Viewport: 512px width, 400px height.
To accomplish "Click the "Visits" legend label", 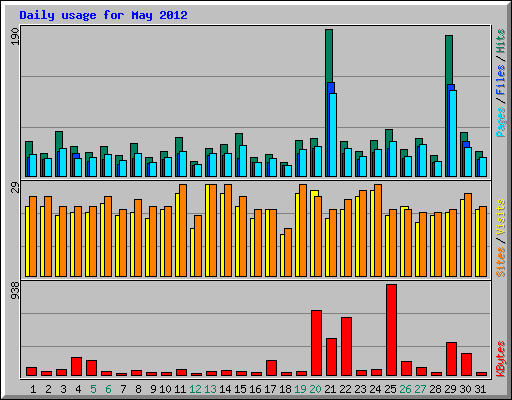I will click(x=501, y=218).
